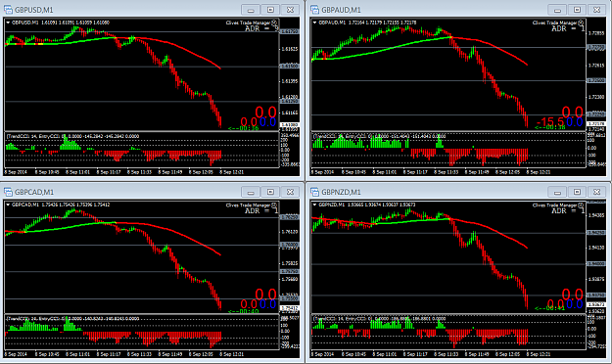Close the GBPCAD,M1 chart window
Viewport: 612px width, 364px height.
click(x=290, y=192)
